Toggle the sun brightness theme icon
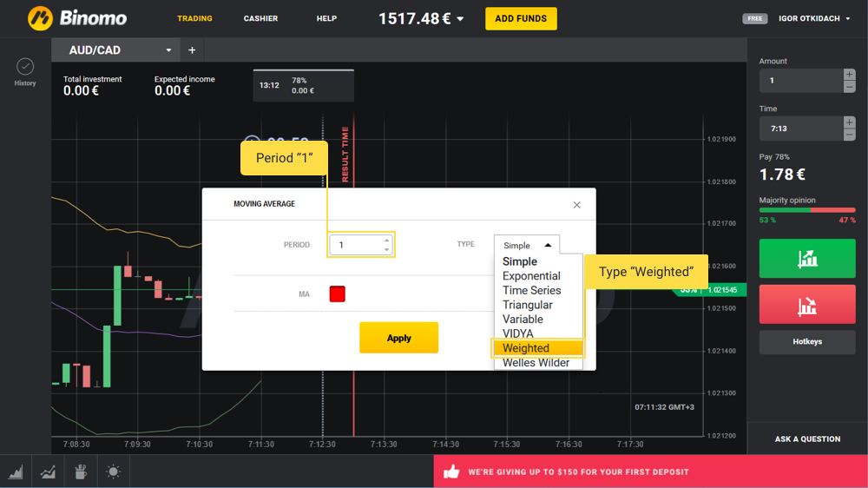The image size is (868, 488). tap(113, 472)
